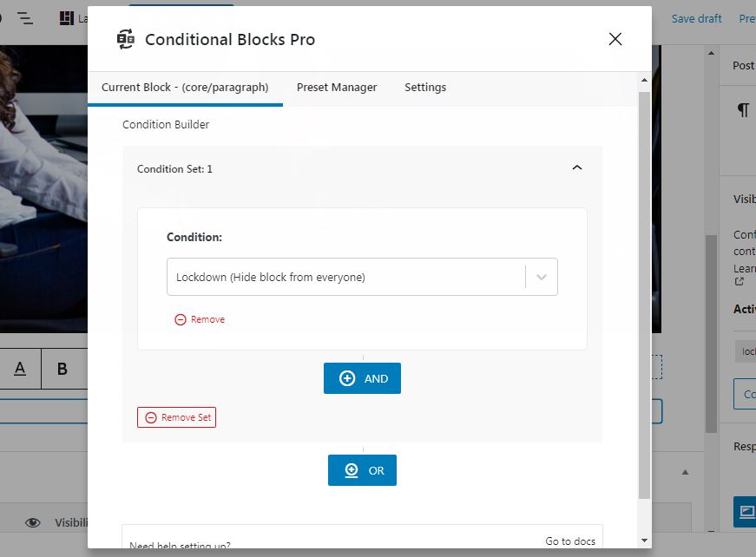This screenshot has width=756, height=557.
Task: Click the editor scrollbar up arrow
Action: coord(711,53)
